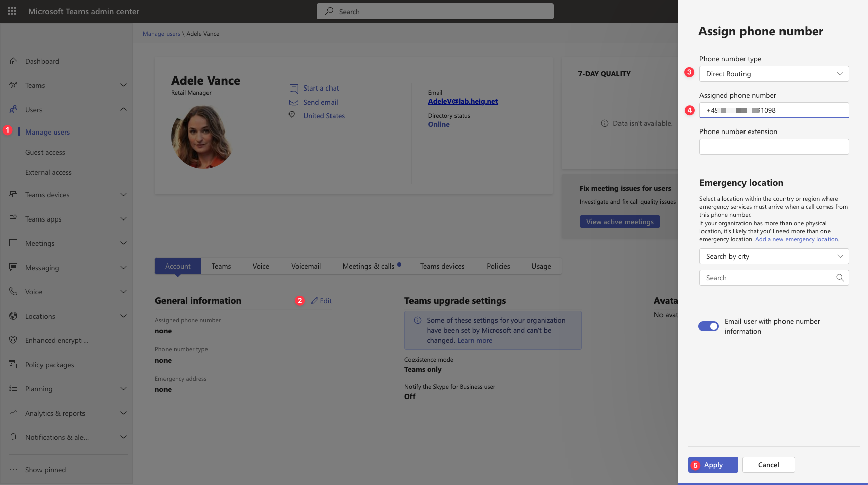Image resolution: width=868 pixels, height=485 pixels.
Task: Expand the Meetings chevron
Action: coord(123,243)
